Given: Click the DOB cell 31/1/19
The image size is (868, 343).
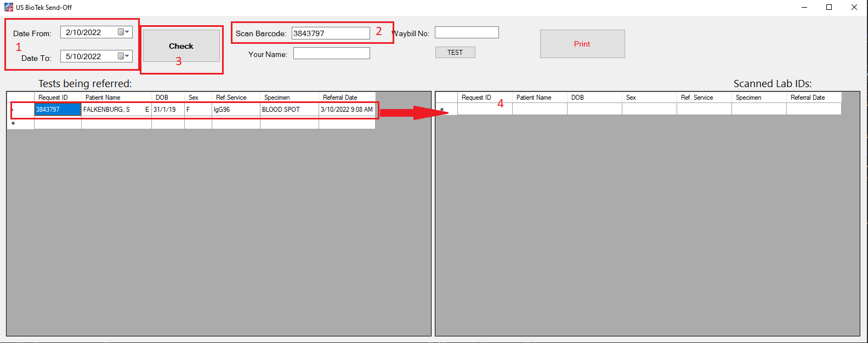Looking at the screenshot, I should coord(168,110).
